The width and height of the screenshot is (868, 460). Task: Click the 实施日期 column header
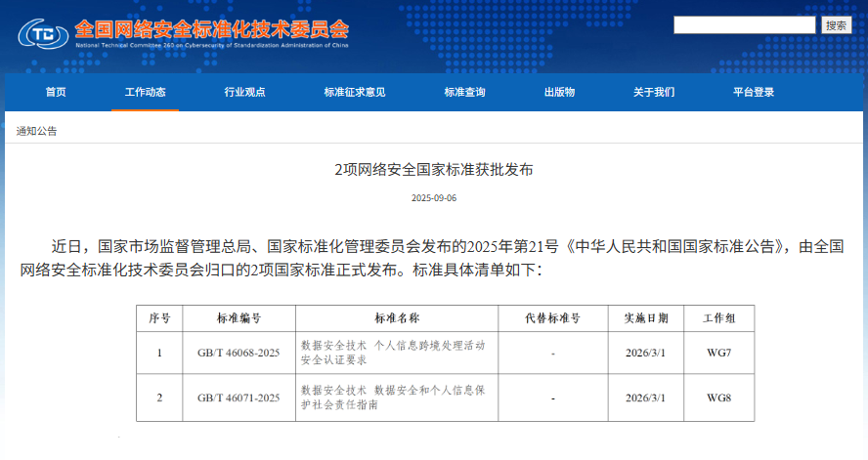pos(646,318)
